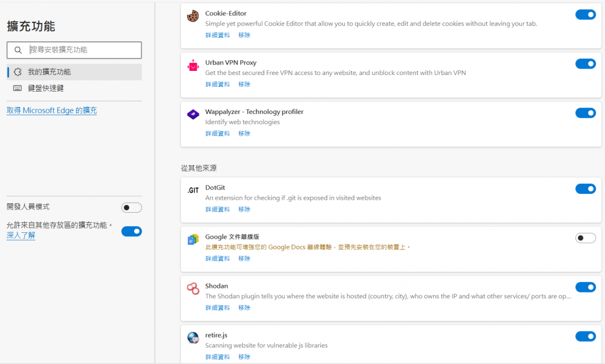Click the Urban VPN Proxy title
Screen dimensions: 605x364
(231, 63)
